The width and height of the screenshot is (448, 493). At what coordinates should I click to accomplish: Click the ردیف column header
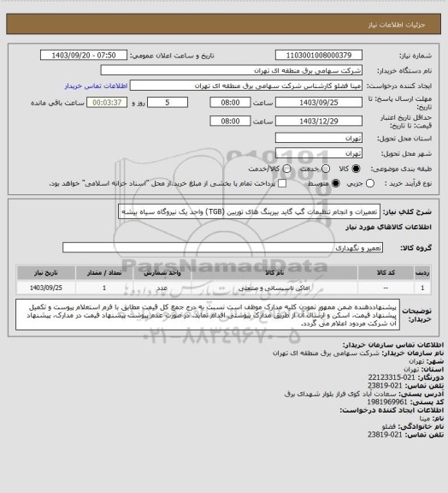[x=422, y=273]
